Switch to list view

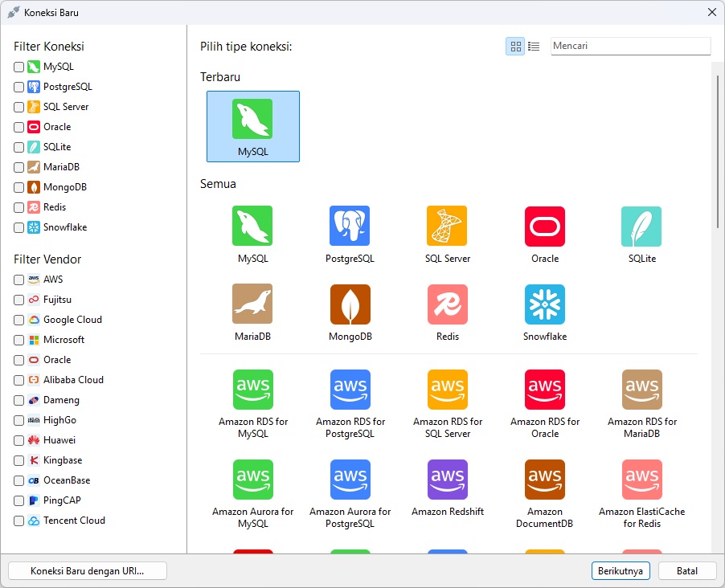(534, 47)
